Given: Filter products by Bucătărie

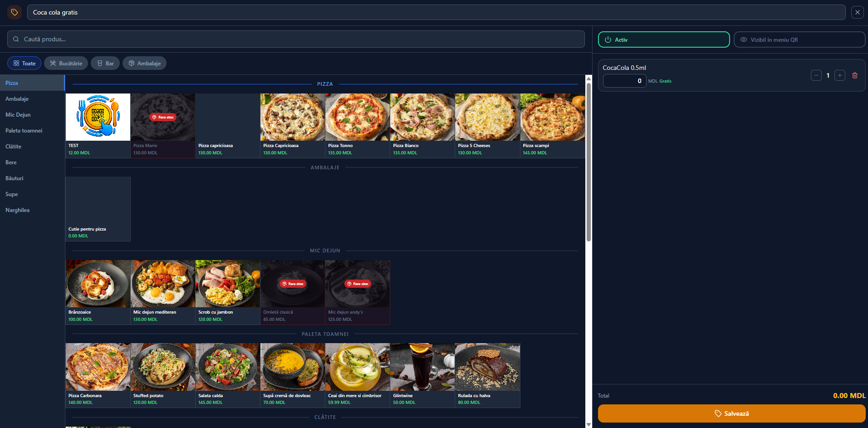Looking at the screenshot, I should point(66,63).
